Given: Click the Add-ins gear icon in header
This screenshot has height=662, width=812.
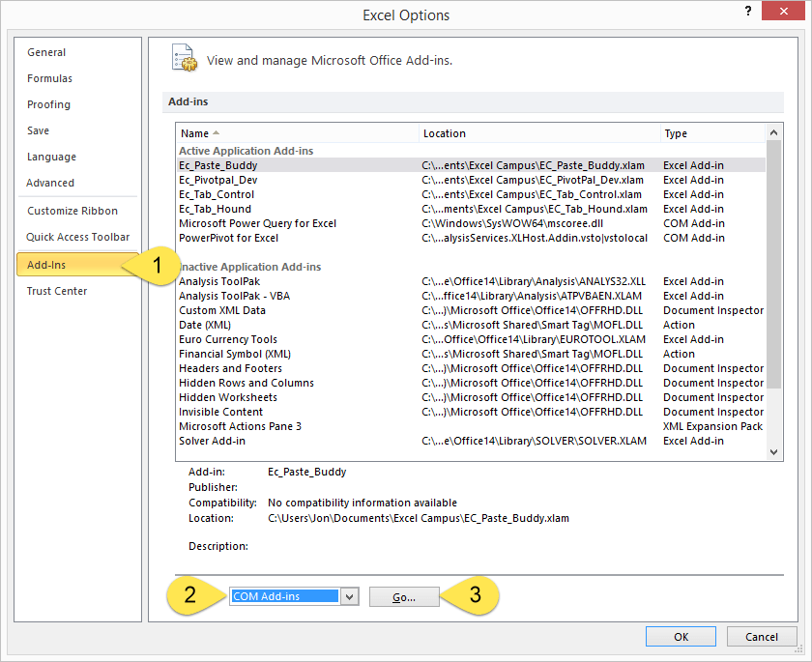Looking at the screenshot, I should pos(184,58).
